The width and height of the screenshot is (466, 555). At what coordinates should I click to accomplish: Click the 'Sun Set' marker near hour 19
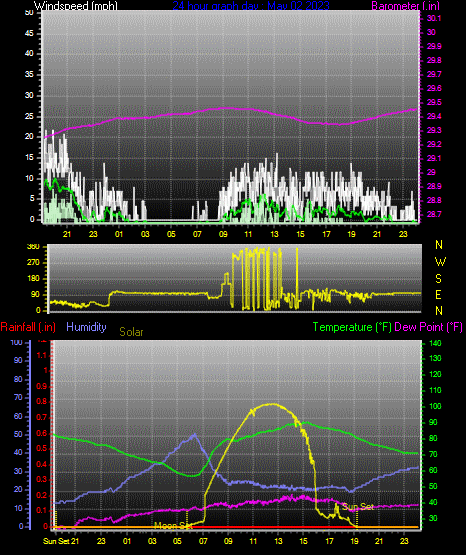(x=358, y=507)
